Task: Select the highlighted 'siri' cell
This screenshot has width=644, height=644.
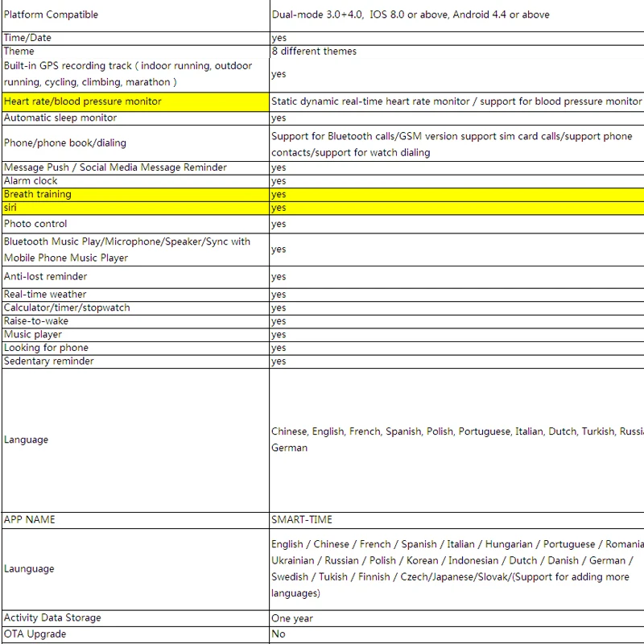Action: (135, 208)
